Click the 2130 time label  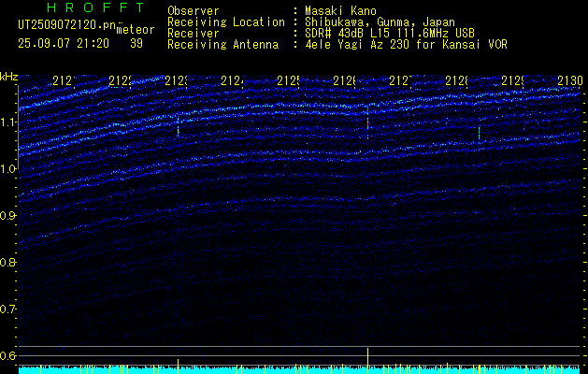coord(569,80)
